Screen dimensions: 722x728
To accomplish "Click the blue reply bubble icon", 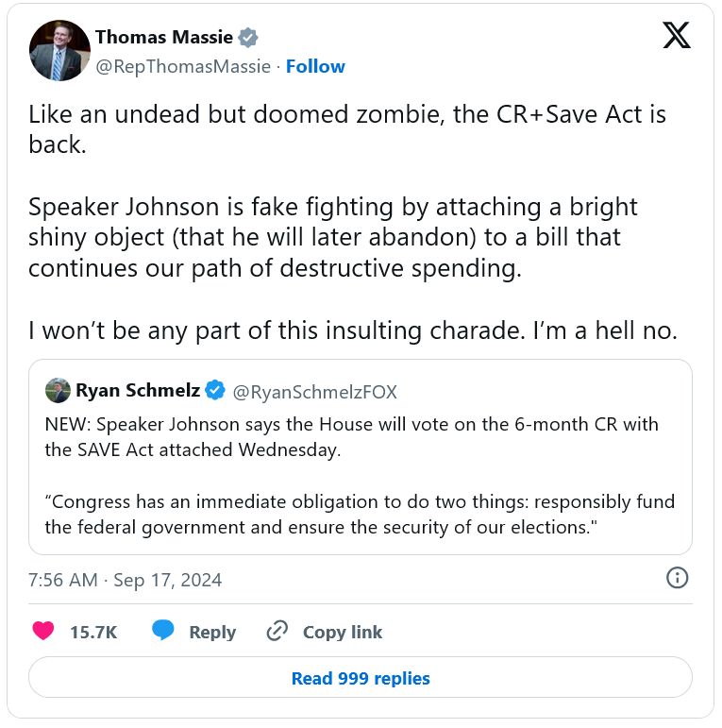I will 163,631.
